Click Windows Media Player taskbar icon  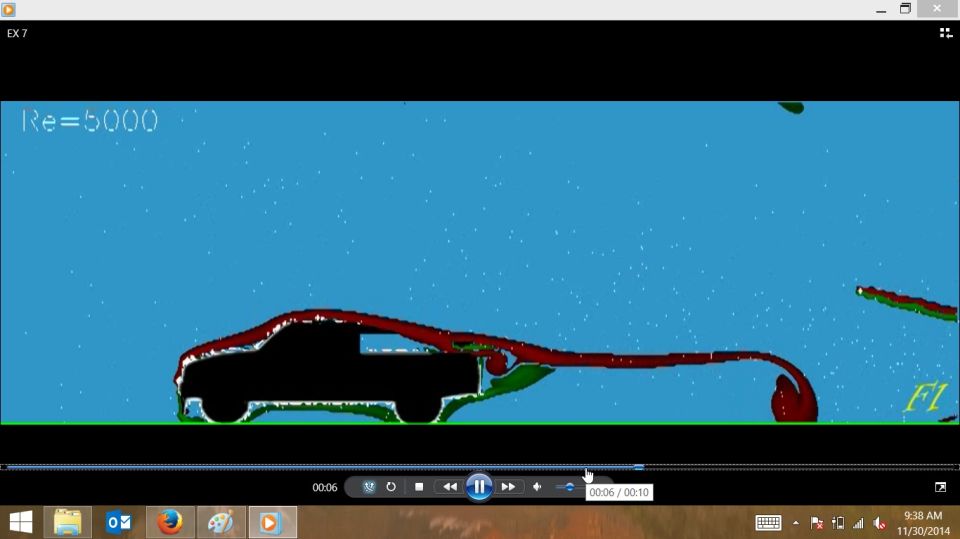point(272,522)
